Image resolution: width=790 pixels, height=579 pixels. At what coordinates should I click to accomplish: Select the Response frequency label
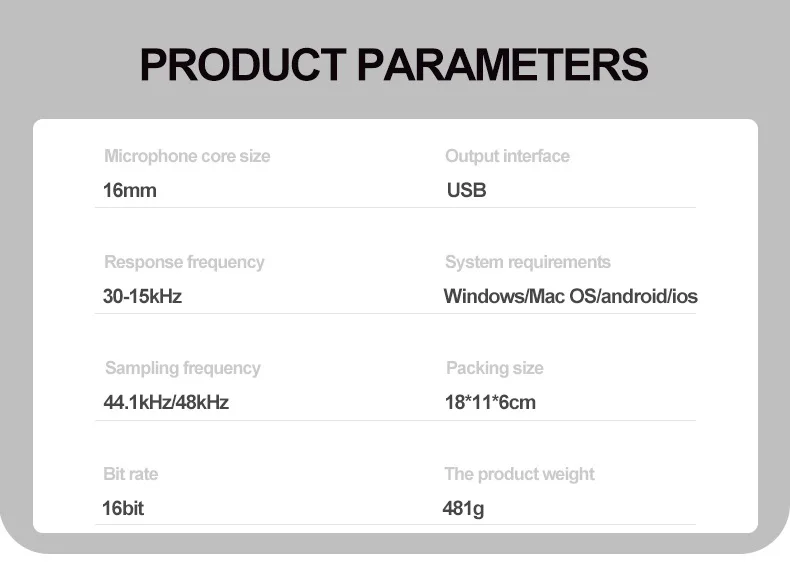184,263
